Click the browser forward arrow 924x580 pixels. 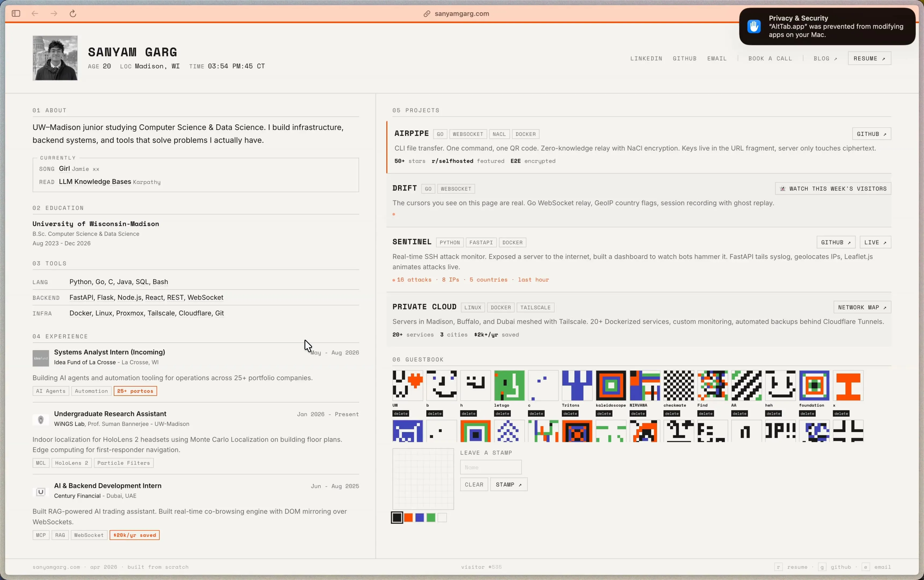click(54, 13)
